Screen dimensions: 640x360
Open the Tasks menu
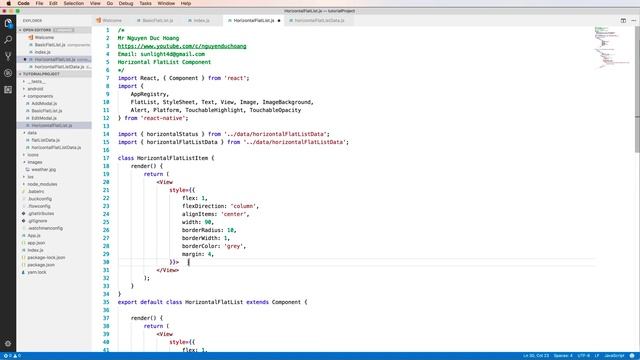[145, 3]
